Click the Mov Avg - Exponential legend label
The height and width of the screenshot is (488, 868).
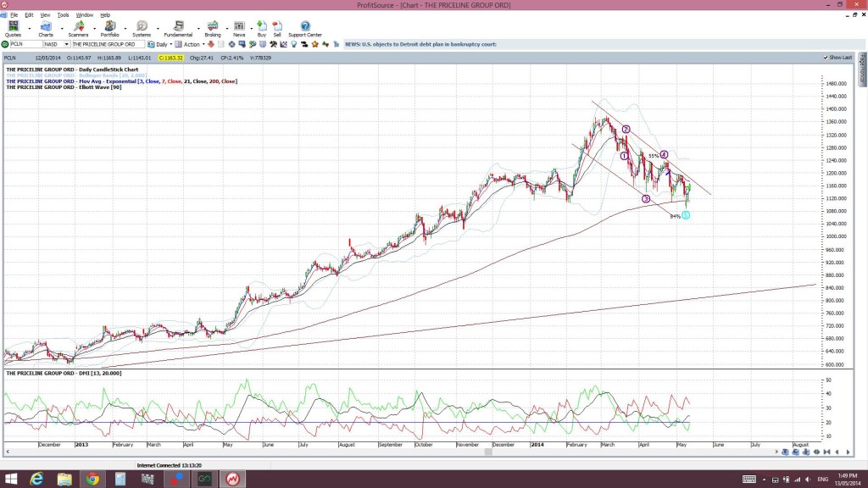(x=121, y=81)
